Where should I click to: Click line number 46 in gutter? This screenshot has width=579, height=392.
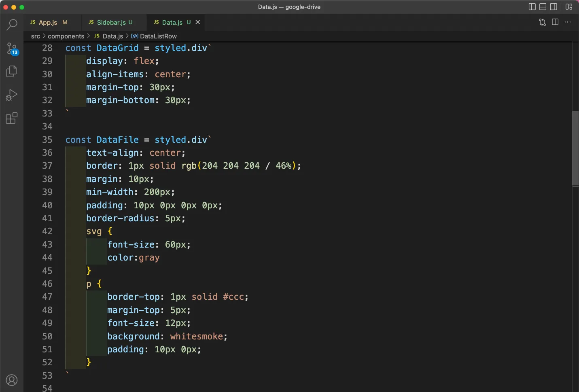[x=47, y=284]
